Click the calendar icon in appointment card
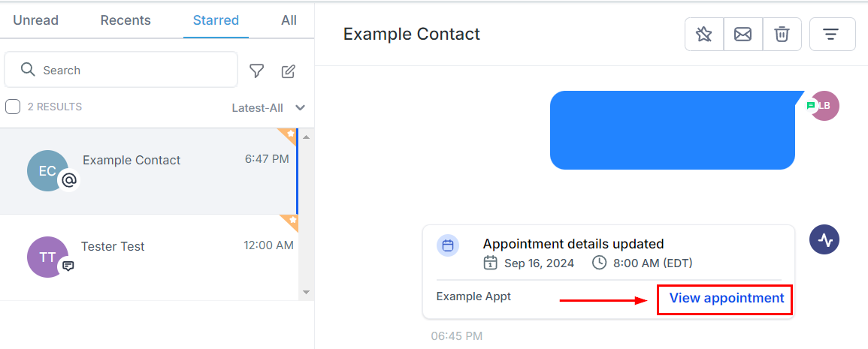Screen dimensions: 868x349 [x=448, y=245]
